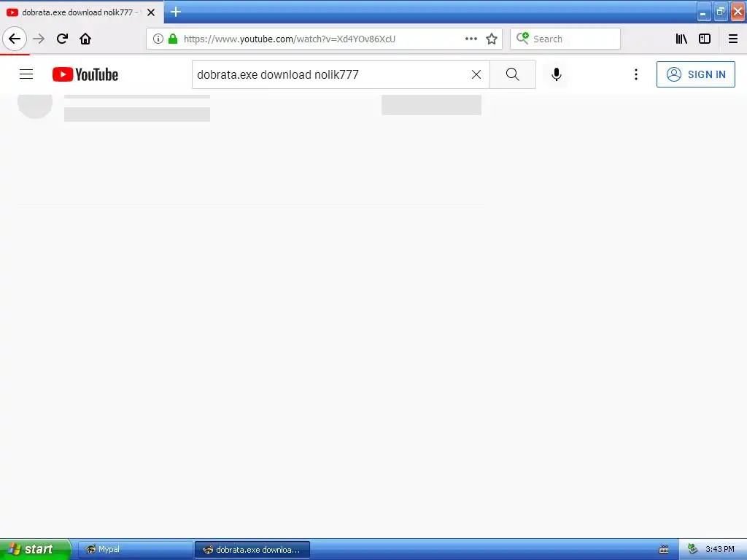Focus the browser Search field

coord(565,39)
